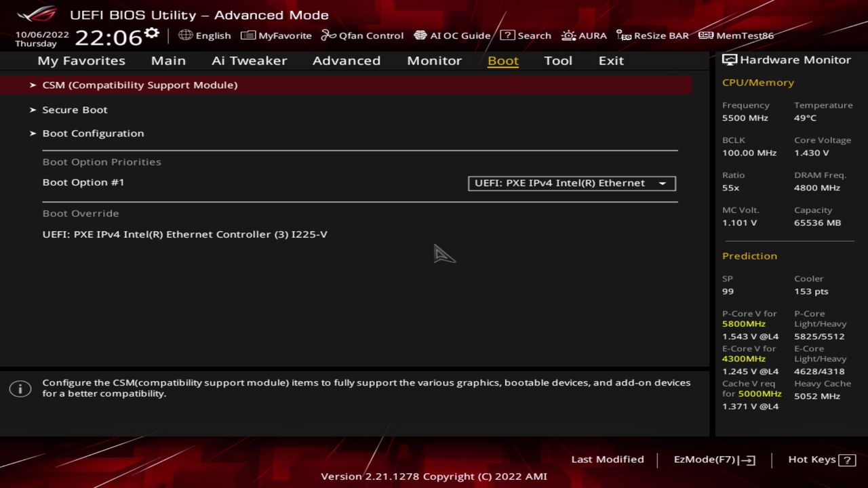Click the Boot Override heading
This screenshot has height=488, width=868.
tap(81, 213)
